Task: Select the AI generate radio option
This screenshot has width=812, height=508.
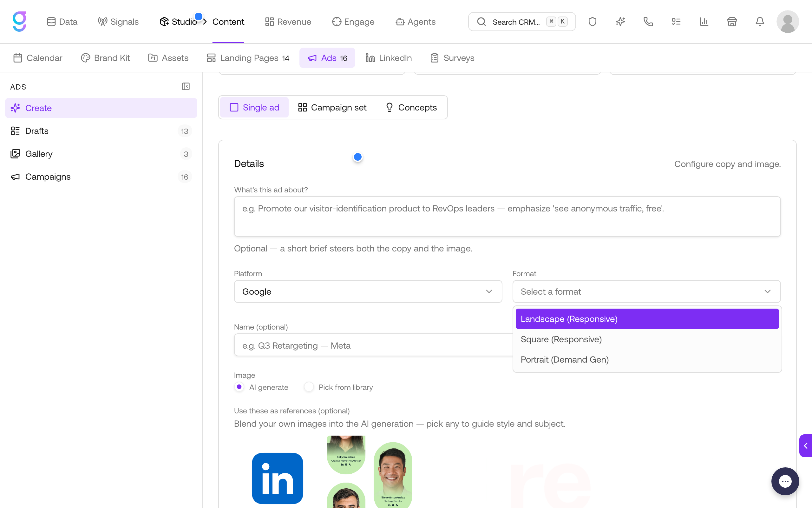Action: [239, 387]
